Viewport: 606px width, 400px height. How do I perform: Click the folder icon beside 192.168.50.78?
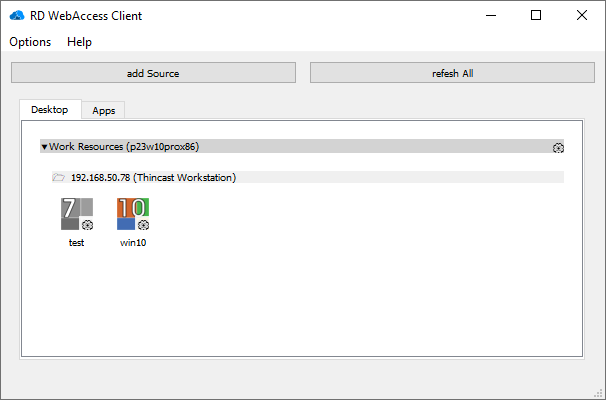tap(59, 177)
